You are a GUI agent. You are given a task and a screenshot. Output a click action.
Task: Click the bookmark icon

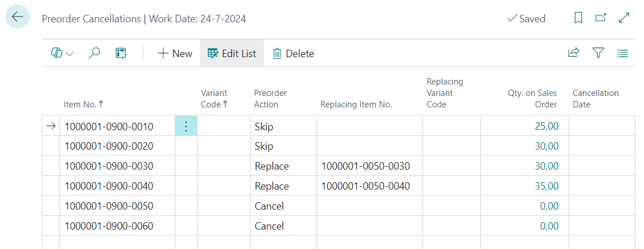tap(578, 18)
